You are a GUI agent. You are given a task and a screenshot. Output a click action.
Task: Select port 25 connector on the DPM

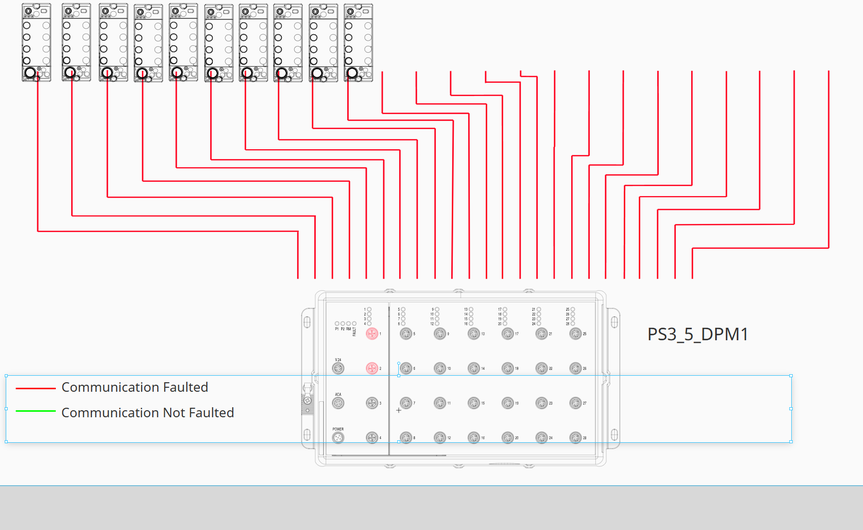coord(575,334)
